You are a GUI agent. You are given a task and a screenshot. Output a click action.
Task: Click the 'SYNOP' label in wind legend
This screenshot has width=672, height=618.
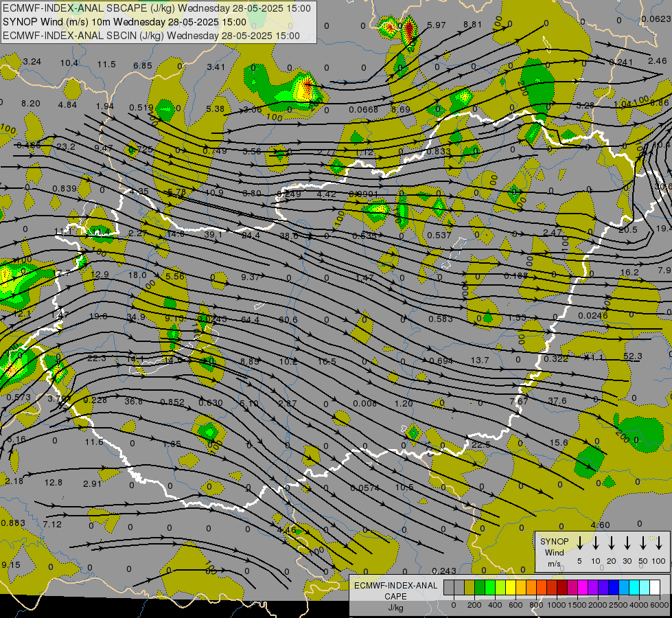(x=554, y=541)
